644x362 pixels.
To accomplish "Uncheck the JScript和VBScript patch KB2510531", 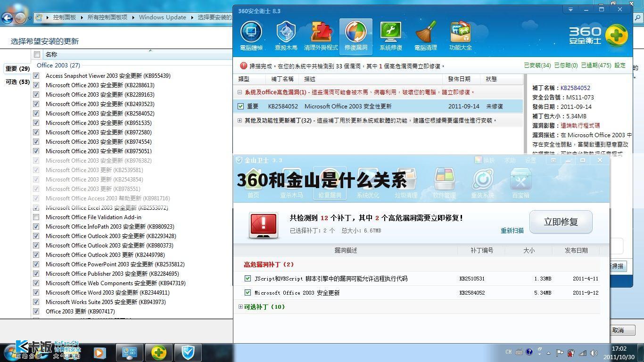I will pyautogui.click(x=248, y=279).
